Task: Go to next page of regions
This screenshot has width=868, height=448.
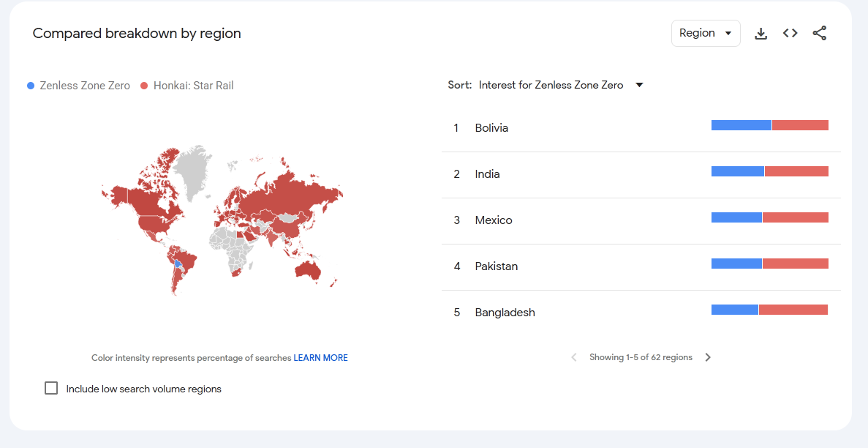Action: pos(708,357)
